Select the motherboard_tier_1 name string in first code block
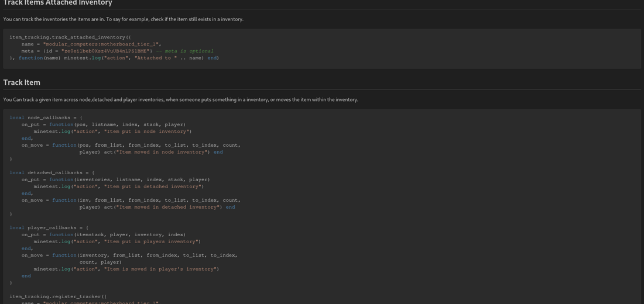The height and width of the screenshot is (304, 644). click(101, 44)
